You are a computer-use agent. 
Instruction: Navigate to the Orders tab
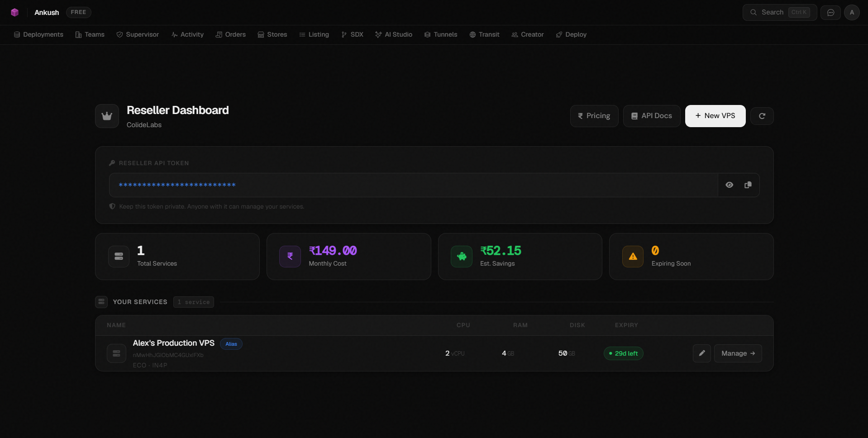(x=230, y=34)
